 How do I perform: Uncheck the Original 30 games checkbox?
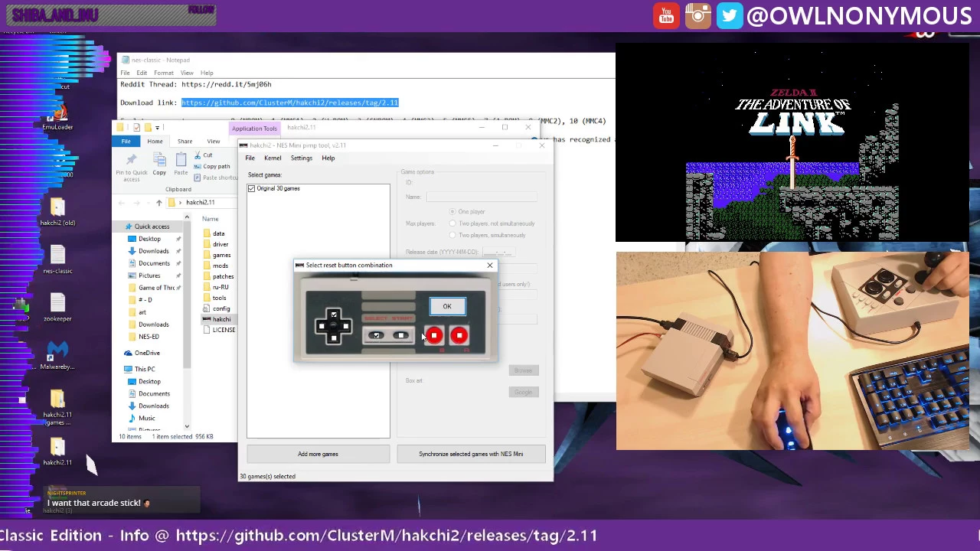click(252, 188)
